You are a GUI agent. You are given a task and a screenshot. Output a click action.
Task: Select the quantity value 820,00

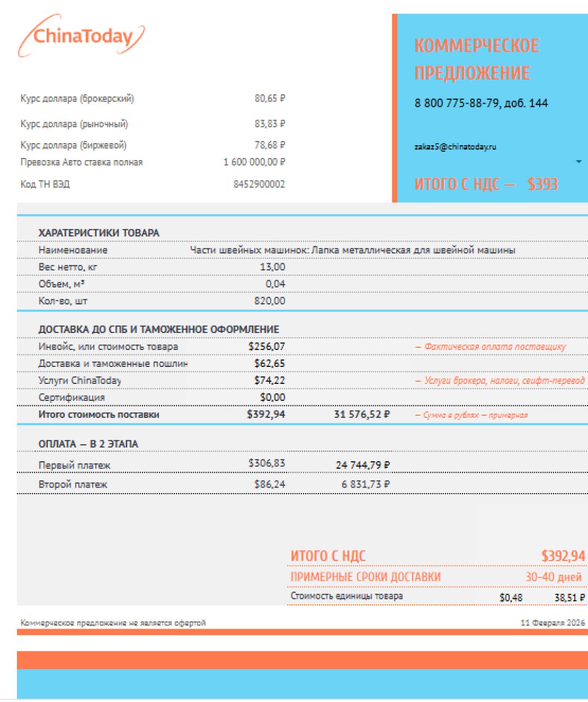270,301
